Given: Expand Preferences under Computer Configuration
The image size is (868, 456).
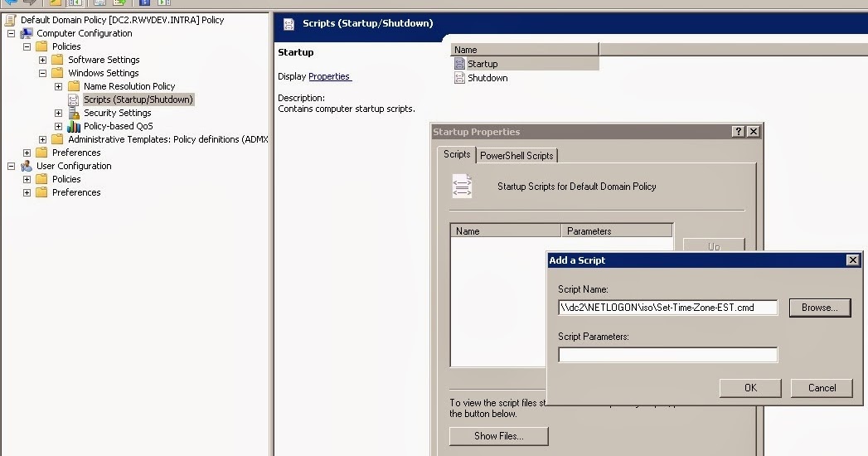Looking at the screenshot, I should point(27,153).
